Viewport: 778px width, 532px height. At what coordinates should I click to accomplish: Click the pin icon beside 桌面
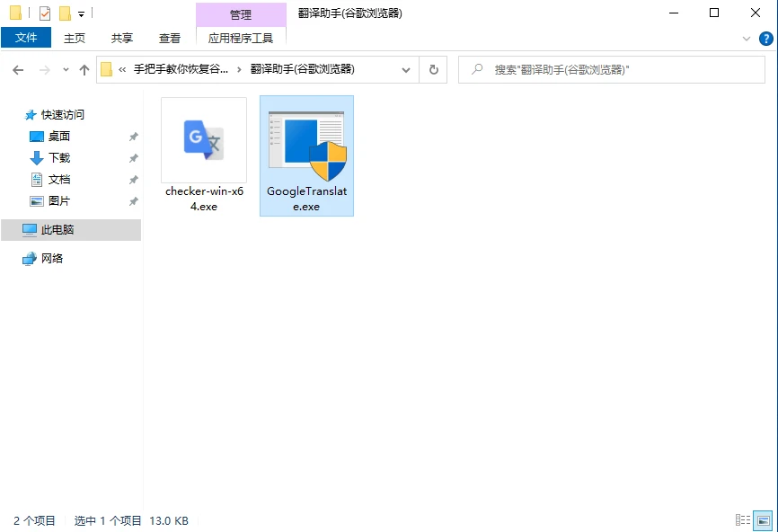tap(134, 137)
